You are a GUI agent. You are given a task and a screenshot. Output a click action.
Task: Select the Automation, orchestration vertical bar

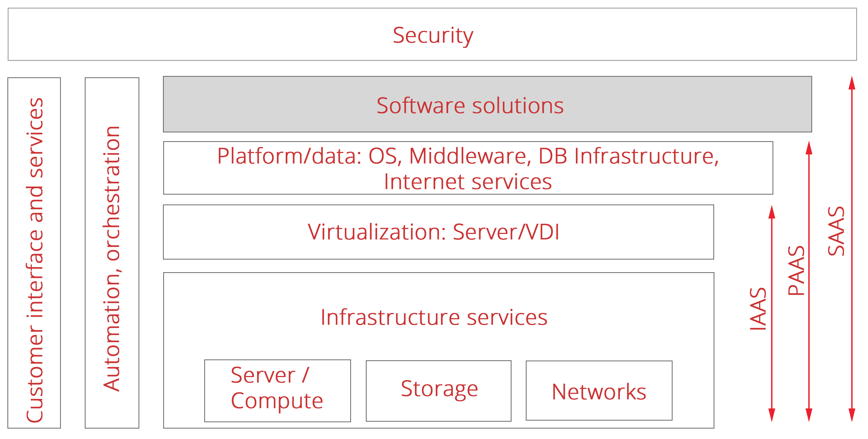coord(112,253)
